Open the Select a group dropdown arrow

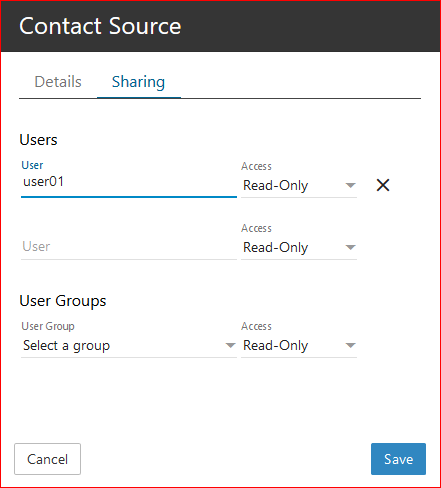(x=230, y=345)
